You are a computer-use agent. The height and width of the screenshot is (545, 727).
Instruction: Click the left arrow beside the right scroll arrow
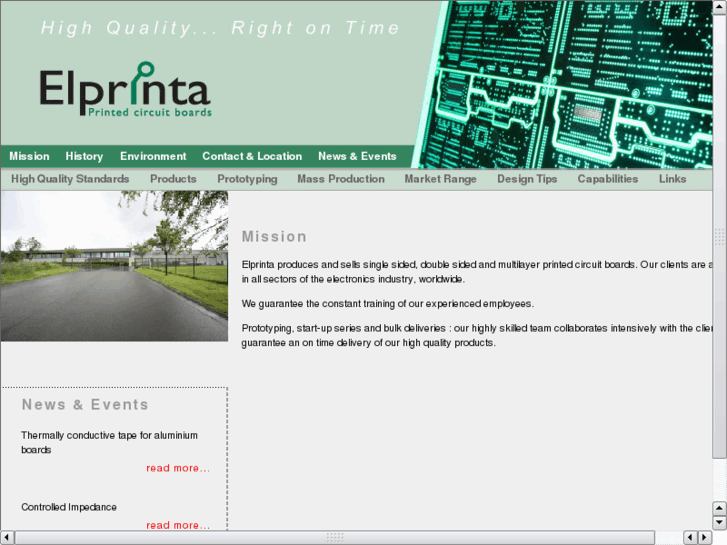[690, 538]
